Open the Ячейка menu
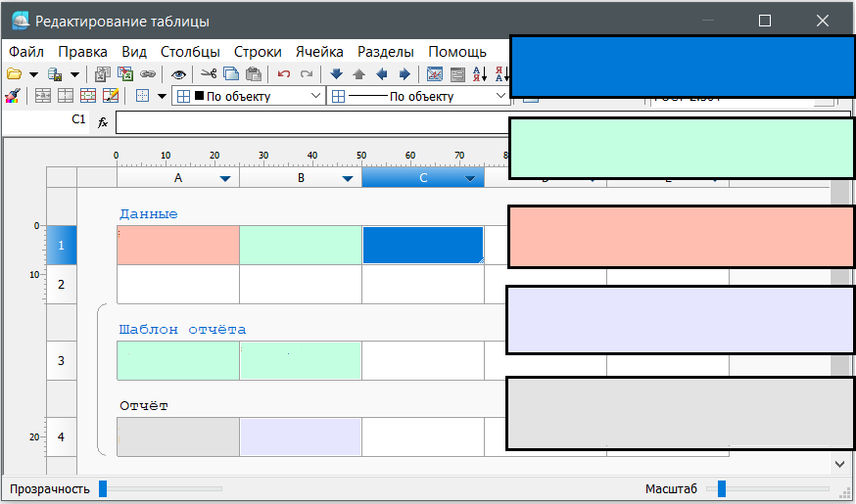The width and height of the screenshot is (856, 504). click(319, 52)
